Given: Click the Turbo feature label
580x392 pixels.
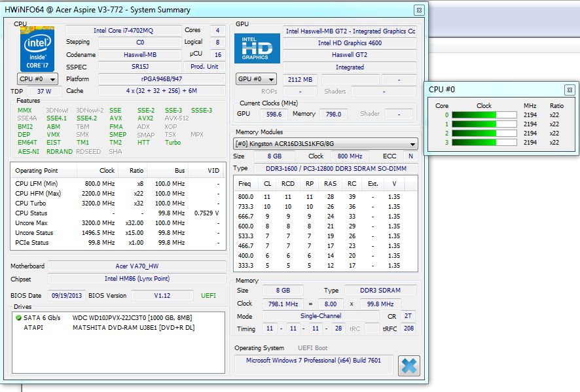Looking at the screenshot, I should point(173,143).
